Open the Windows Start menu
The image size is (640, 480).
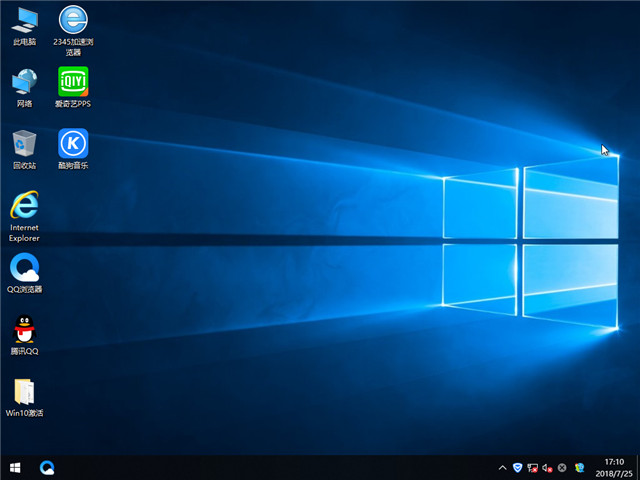click(15, 467)
